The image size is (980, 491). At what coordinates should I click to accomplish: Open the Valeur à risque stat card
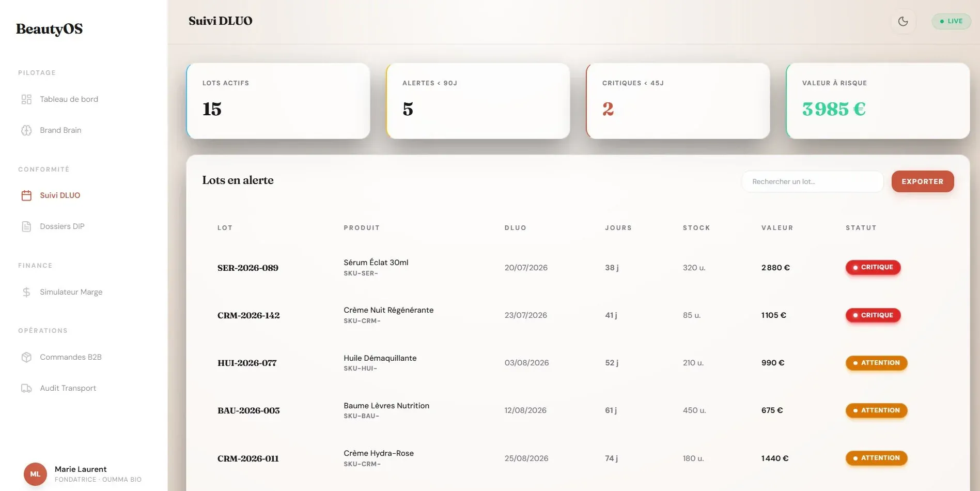click(878, 101)
